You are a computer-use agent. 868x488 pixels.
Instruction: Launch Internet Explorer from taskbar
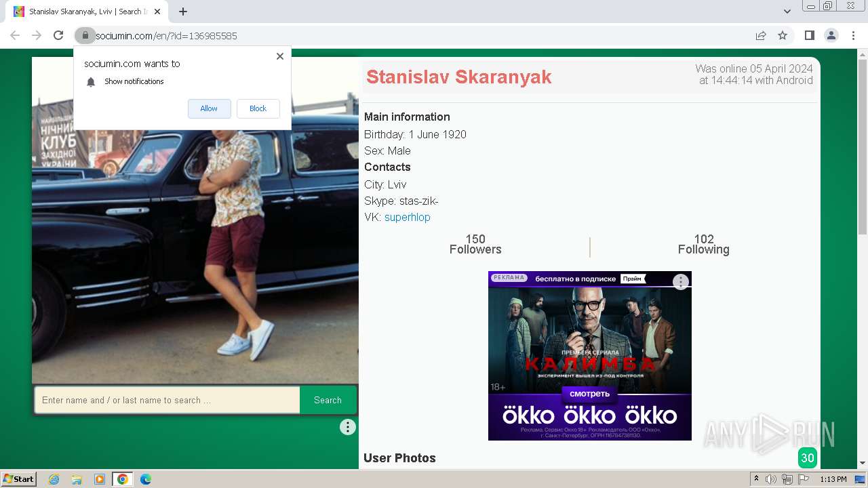[x=54, y=479]
